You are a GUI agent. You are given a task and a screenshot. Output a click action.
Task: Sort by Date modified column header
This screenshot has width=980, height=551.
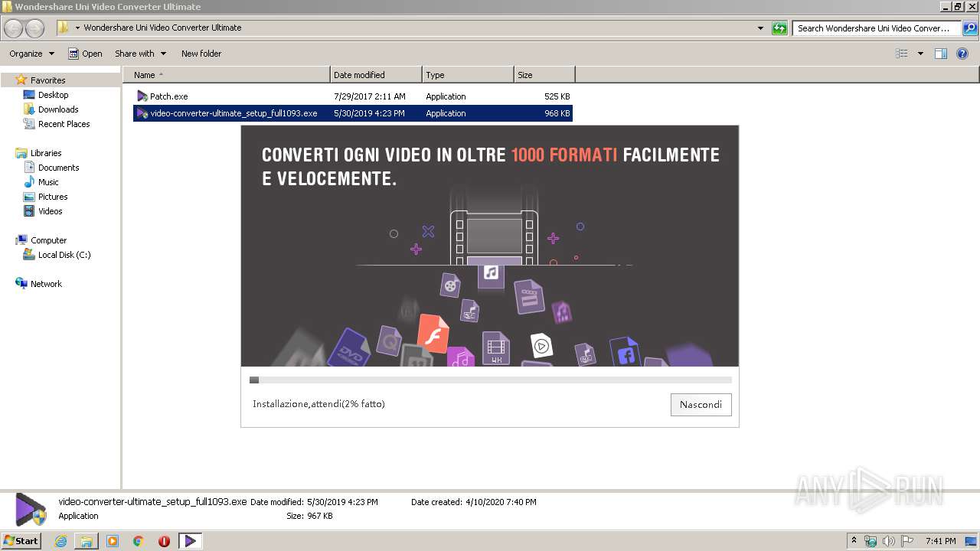click(x=376, y=75)
